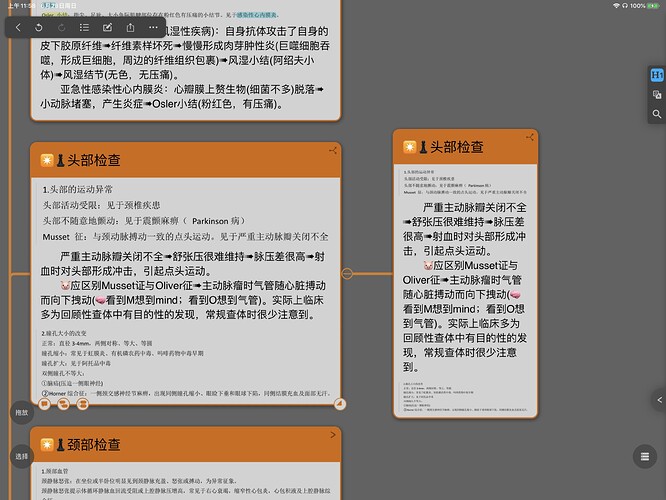
Task: Click '1.颈部血管' line in 颈部检查 card
Action: (55, 471)
